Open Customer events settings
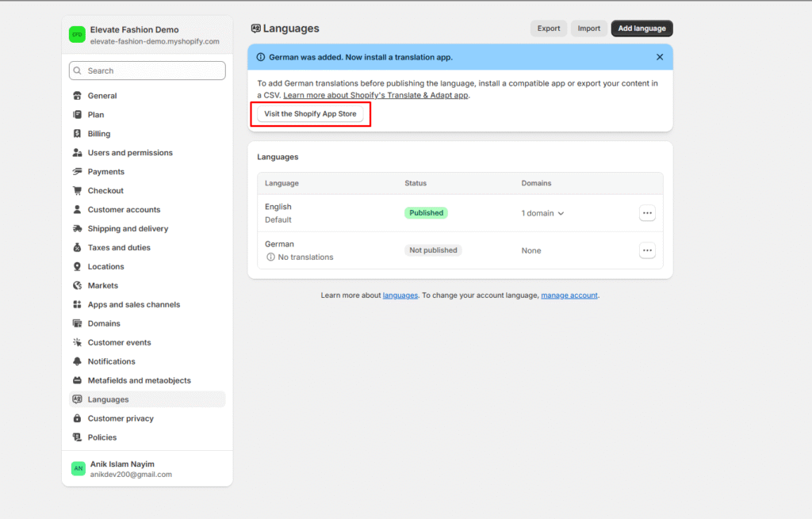 click(x=147, y=342)
